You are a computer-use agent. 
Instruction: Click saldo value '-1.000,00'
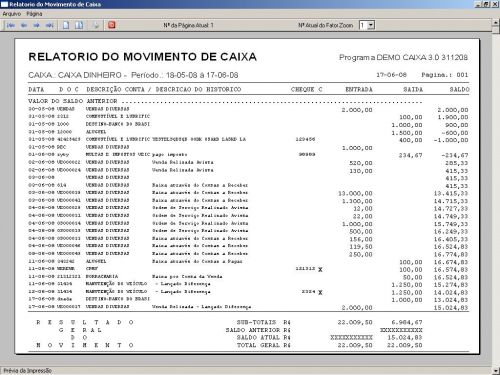point(451,140)
